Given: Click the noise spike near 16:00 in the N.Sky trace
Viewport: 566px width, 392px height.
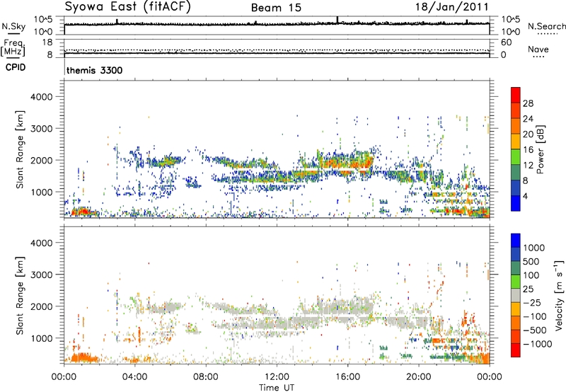Looking at the screenshot, I should point(337,20).
